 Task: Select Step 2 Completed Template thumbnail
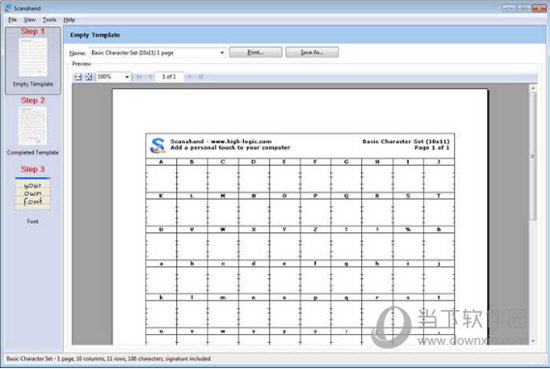[33, 126]
